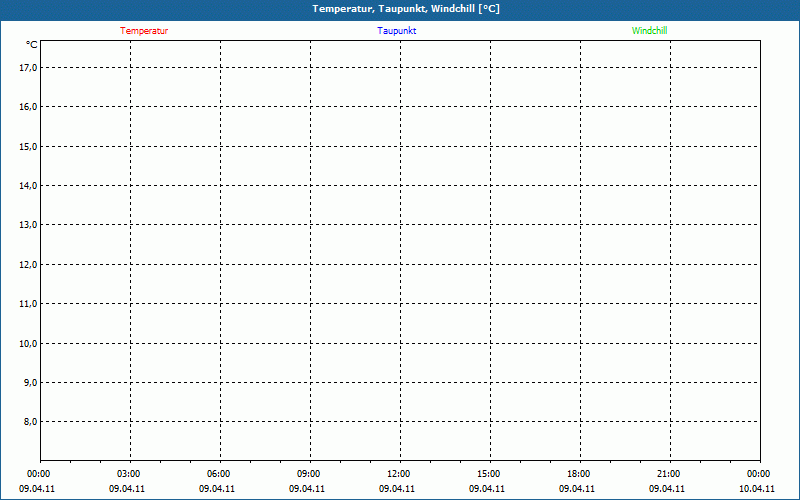
Task: Select the 9,0 y-axis value
Action: 30,383
